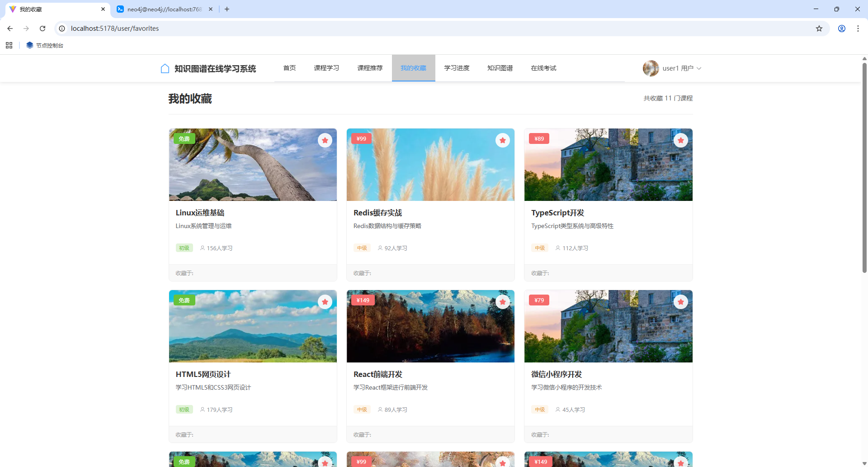The width and height of the screenshot is (868, 467).
Task: Click the 微信小程序开发 castle cover image
Action: [609, 326]
